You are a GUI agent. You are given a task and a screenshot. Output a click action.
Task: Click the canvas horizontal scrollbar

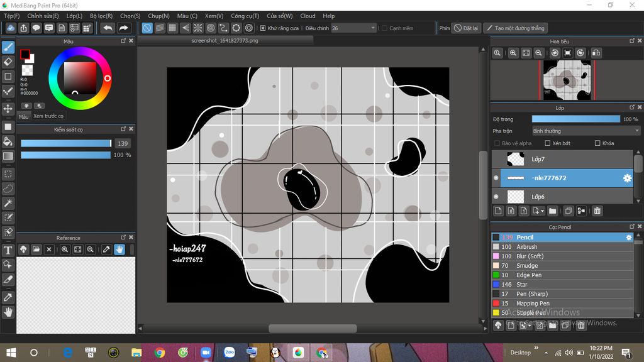(313, 328)
